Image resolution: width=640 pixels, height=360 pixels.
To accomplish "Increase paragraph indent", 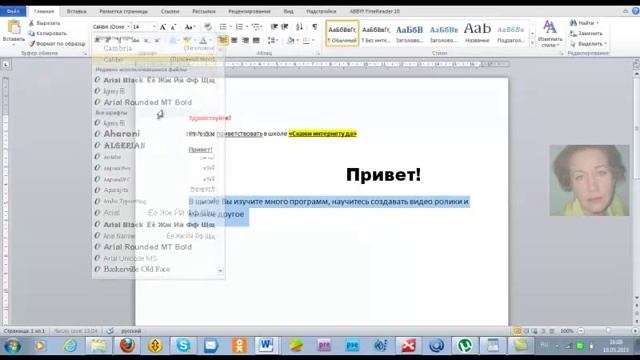I will tap(285, 27).
